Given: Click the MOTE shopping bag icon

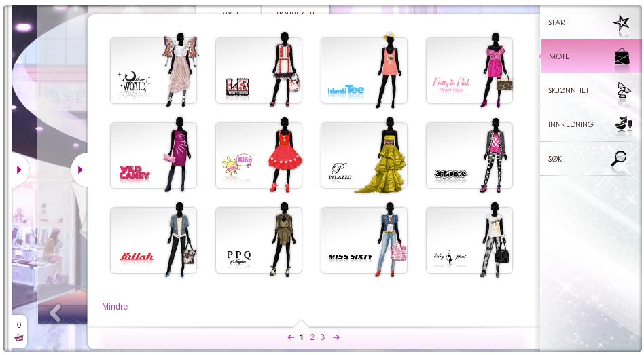Looking at the screenshot, I should [622, 56].
